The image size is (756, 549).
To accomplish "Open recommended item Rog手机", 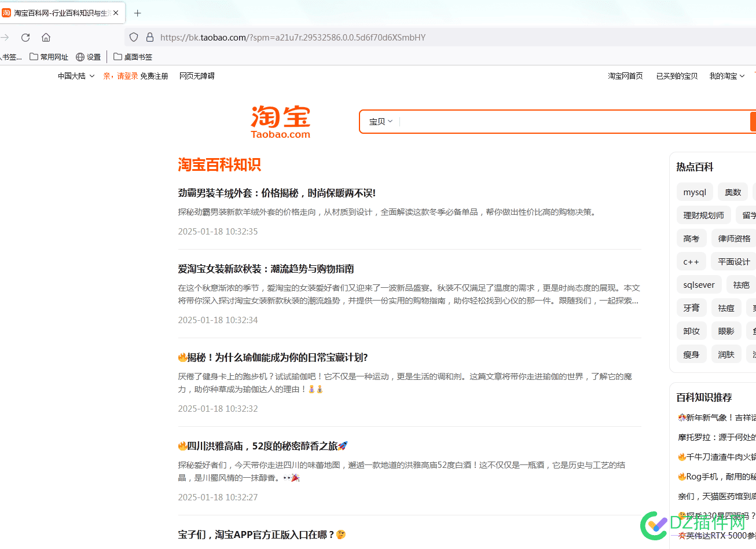I will 717,477.
